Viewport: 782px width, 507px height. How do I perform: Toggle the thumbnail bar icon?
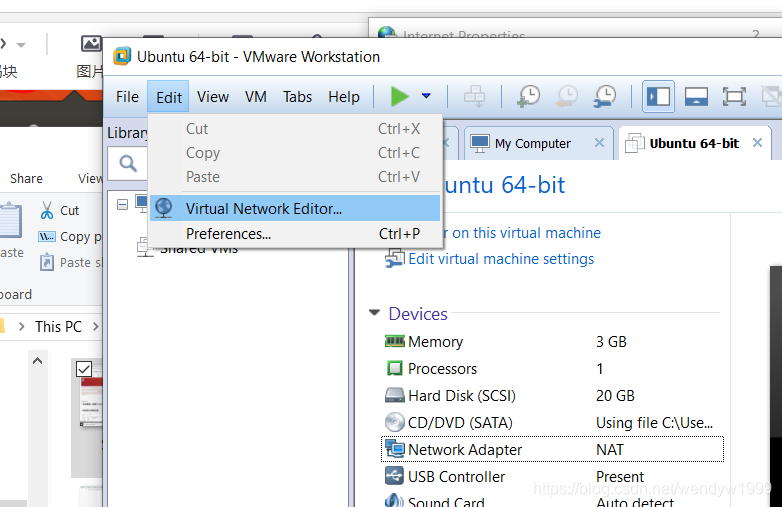pos(696,96)
